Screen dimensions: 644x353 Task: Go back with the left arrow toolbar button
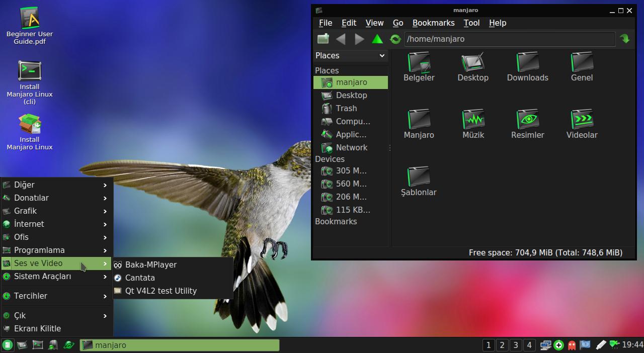point(341,39)
